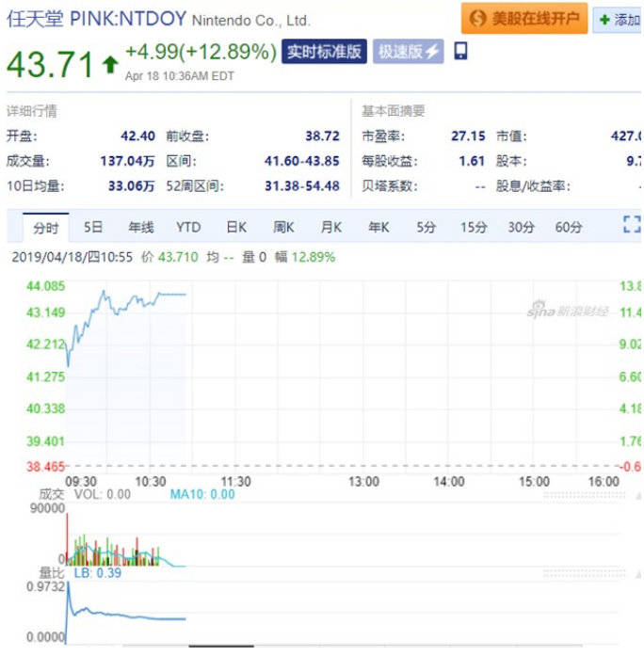Select the 分时 chart tab

46,228
